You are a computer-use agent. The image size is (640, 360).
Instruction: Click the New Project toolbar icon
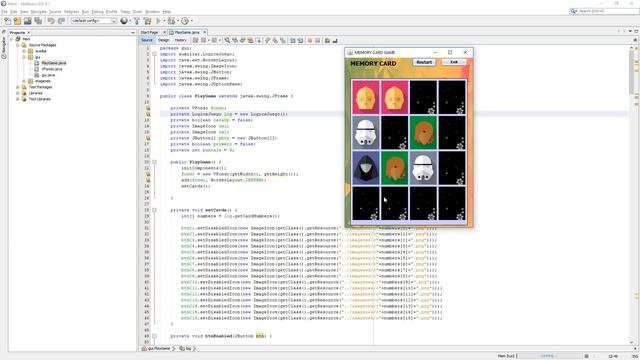click(x=17, y=21)
